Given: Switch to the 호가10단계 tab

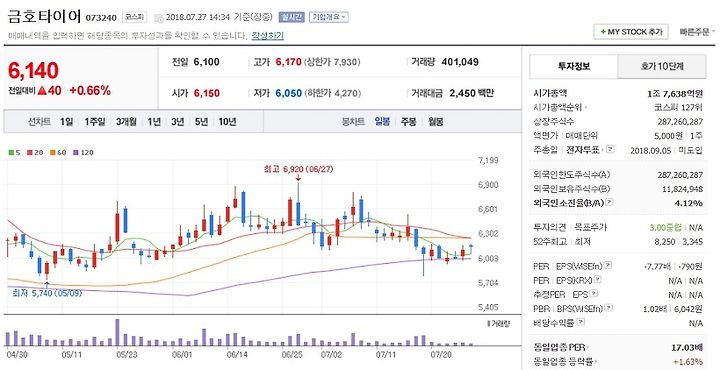Looking at the screenshot, I should click(x=662, y=67).
